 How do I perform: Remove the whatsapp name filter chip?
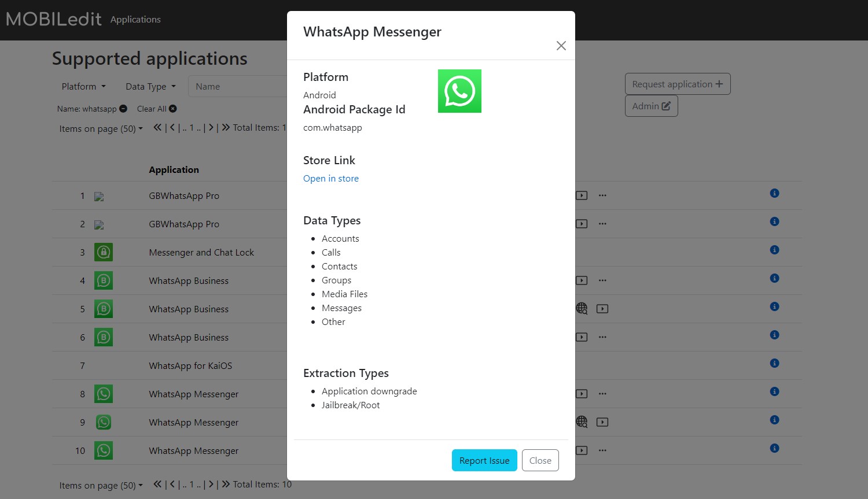122,108
